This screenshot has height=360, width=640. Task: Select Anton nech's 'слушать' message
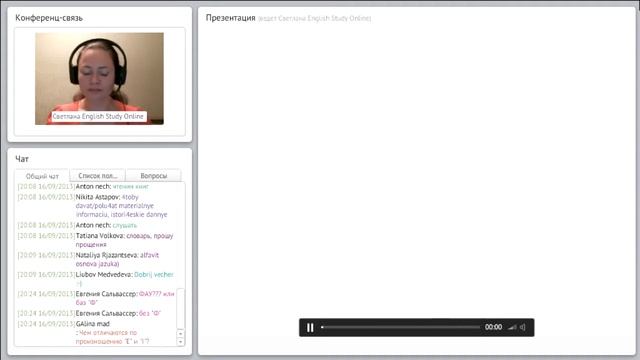[x=95, y=225]
